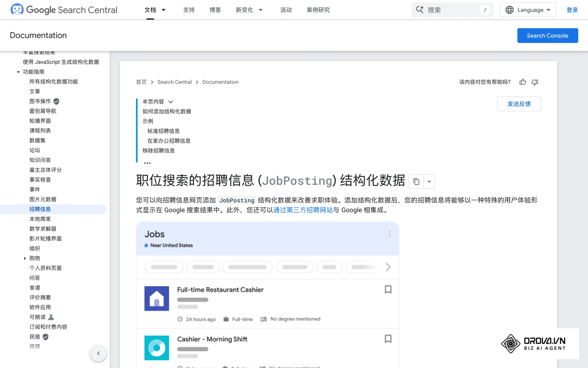Click the Google Search Central logo
588x368 pixels.
point(64,10)
